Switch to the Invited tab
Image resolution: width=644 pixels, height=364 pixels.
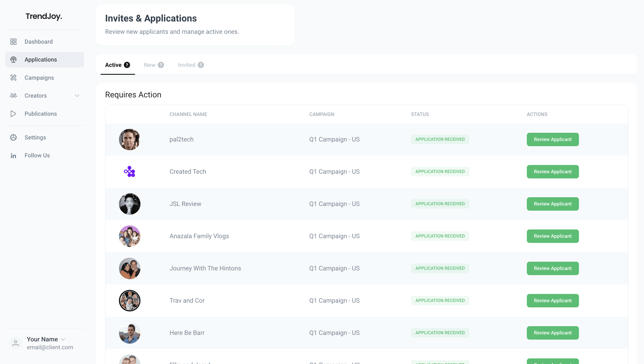coord(191,65)
